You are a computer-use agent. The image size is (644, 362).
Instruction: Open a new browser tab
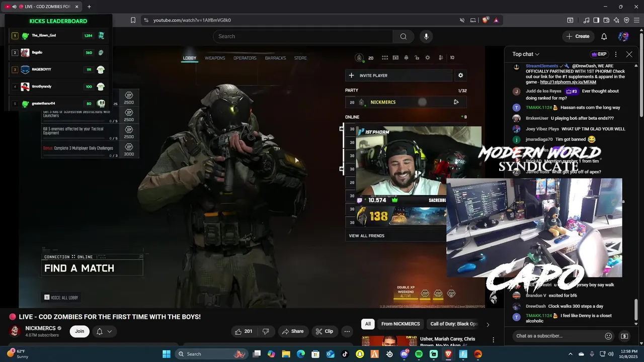[x=89, y=7]
